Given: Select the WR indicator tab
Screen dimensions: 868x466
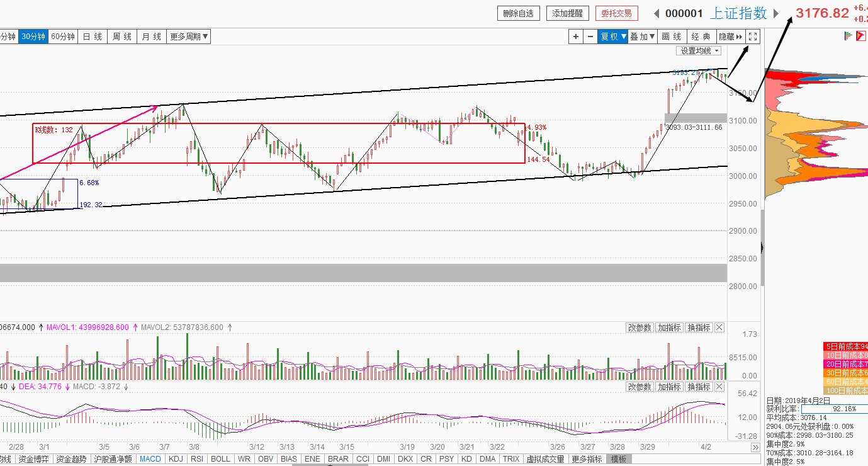Looking at the screenshot, I should pyautogui.click(x=244, y=459).
